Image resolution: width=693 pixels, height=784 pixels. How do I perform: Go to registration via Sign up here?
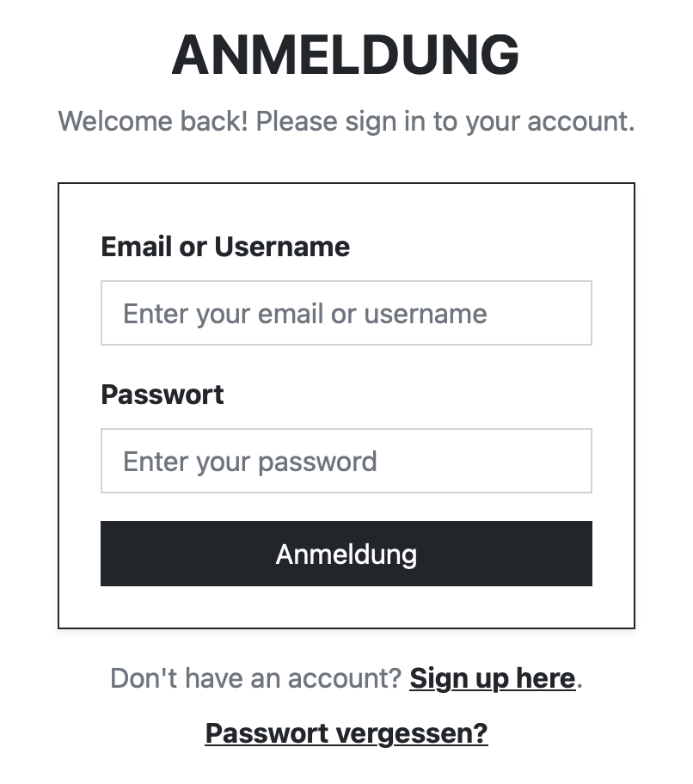coord(492,678)
